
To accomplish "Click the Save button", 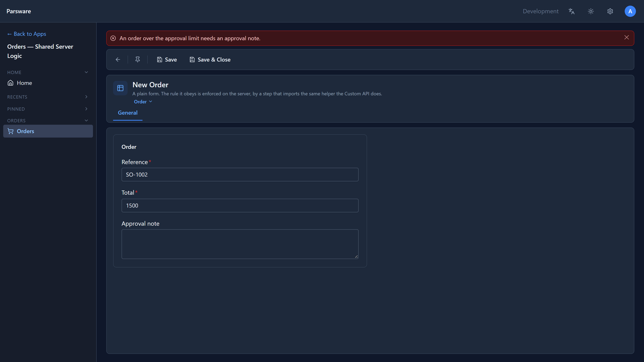I will tap(167, 60).
